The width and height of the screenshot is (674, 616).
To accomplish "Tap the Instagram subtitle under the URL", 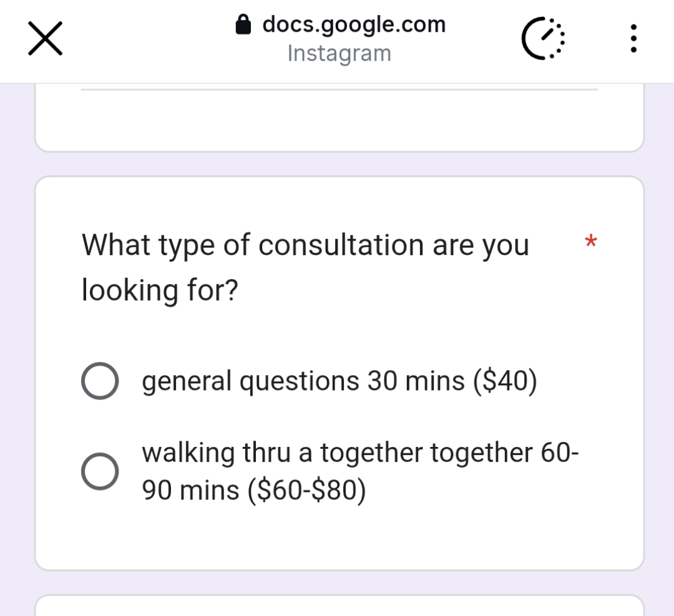I will tap(339, 54).
